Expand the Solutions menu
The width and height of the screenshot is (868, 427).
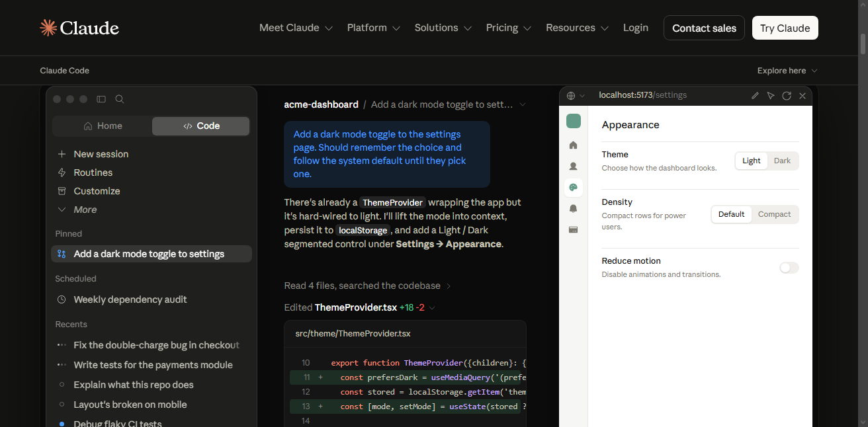click(443, 28)
